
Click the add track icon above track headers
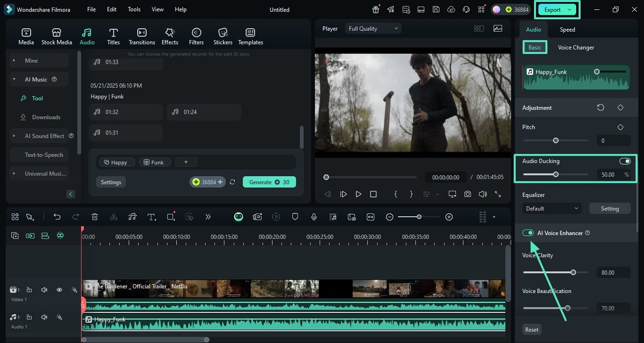click(15, 236)
